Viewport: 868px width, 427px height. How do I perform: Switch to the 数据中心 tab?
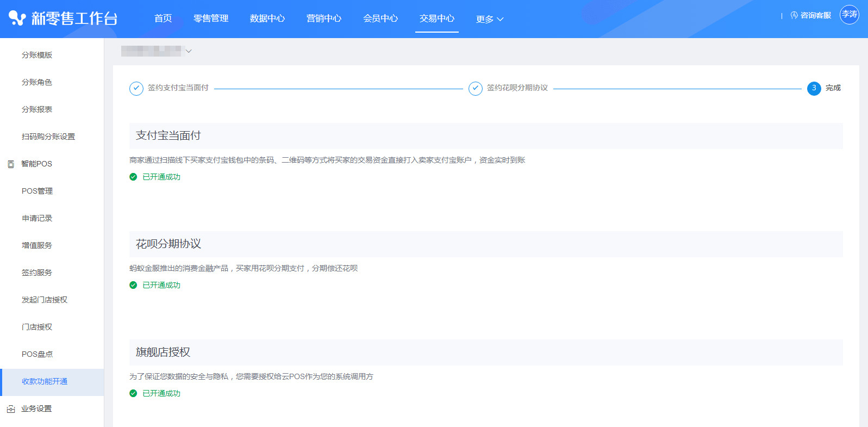click(267, 18)
